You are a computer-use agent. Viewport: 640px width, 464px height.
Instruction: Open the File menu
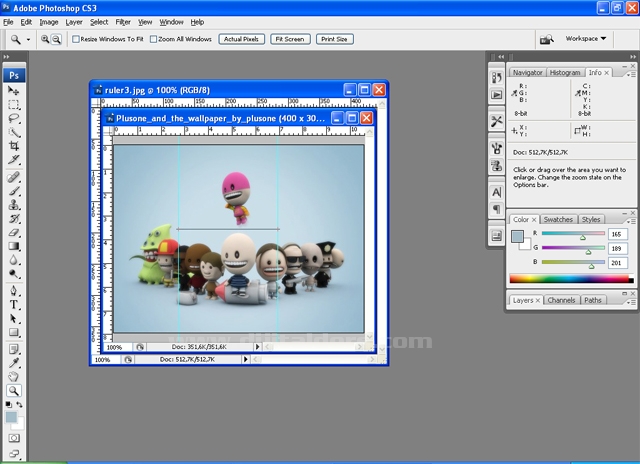pyautogui.click(x=8, y=22)
